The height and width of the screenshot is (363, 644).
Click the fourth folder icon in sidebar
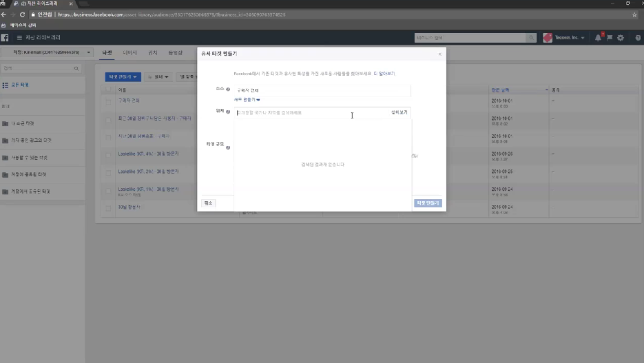pyautogui.click(x=6, y=174)
